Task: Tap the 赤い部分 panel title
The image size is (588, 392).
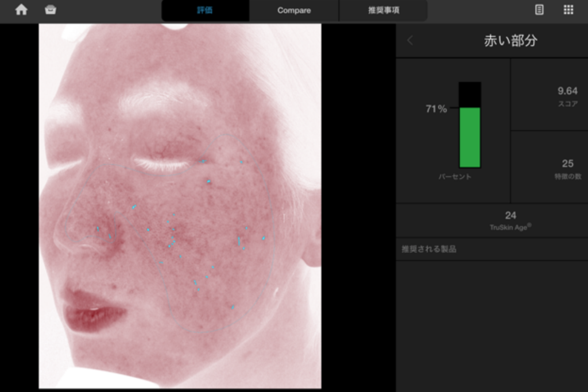Action: pyautogui.click(x=510, y=41)
